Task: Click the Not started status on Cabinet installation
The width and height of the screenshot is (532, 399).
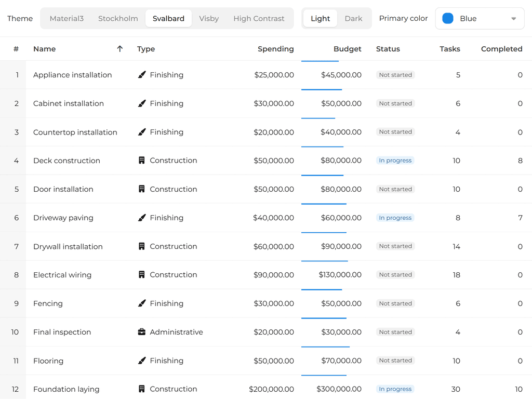Action: click(x=395, y=103)
